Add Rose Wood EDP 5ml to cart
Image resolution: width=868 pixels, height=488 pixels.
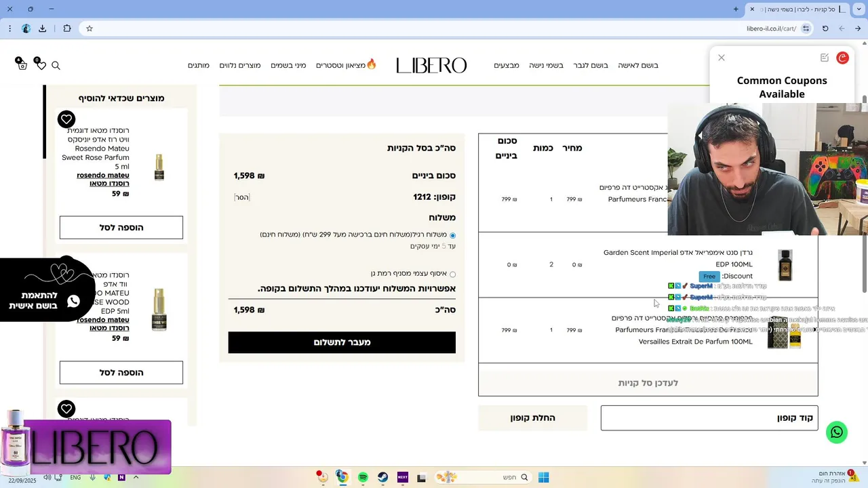pyautogui.click(x=121, y=373)
